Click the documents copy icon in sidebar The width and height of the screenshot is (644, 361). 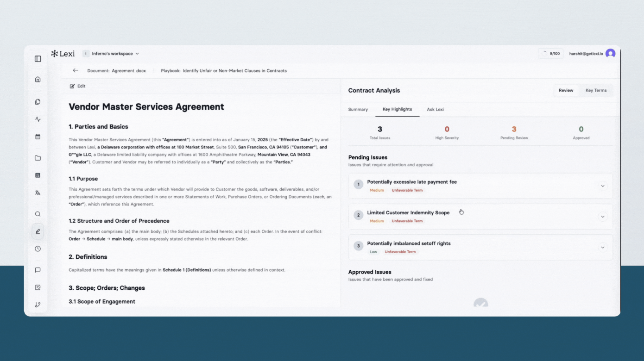(38, 102)
